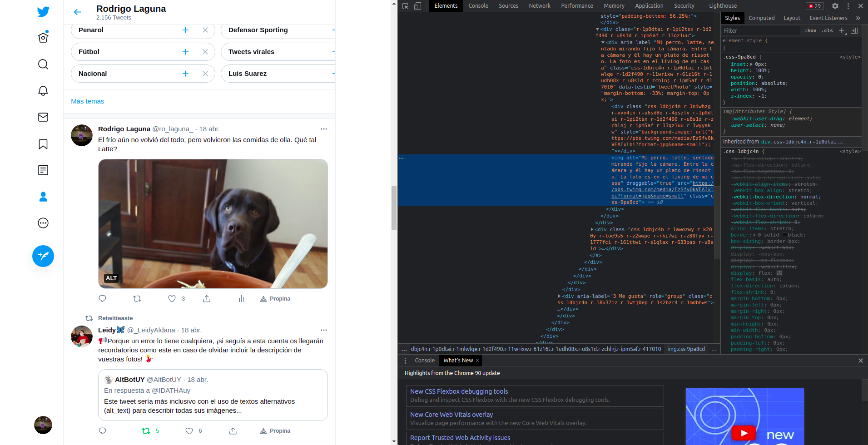Like Leidy's retweeted tweet
868x445 pixels.
[x=189, y=431]
